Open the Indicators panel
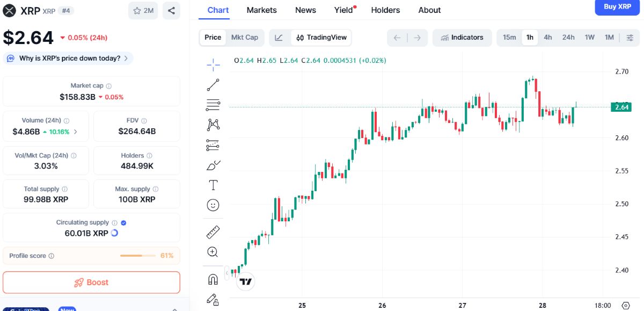This screenshot has height=311, width=644. tap(462, 38)
